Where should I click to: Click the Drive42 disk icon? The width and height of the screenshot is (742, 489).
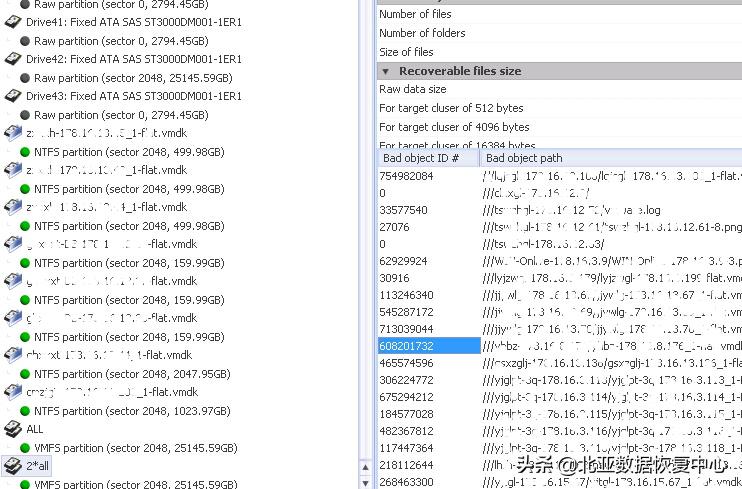[13, 59]
